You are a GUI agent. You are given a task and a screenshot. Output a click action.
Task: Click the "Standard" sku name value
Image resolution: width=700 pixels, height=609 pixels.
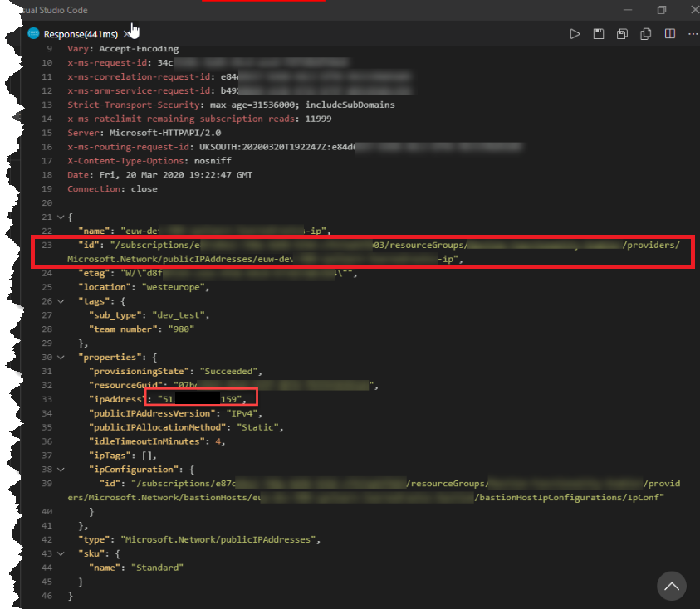pos(157,568)
